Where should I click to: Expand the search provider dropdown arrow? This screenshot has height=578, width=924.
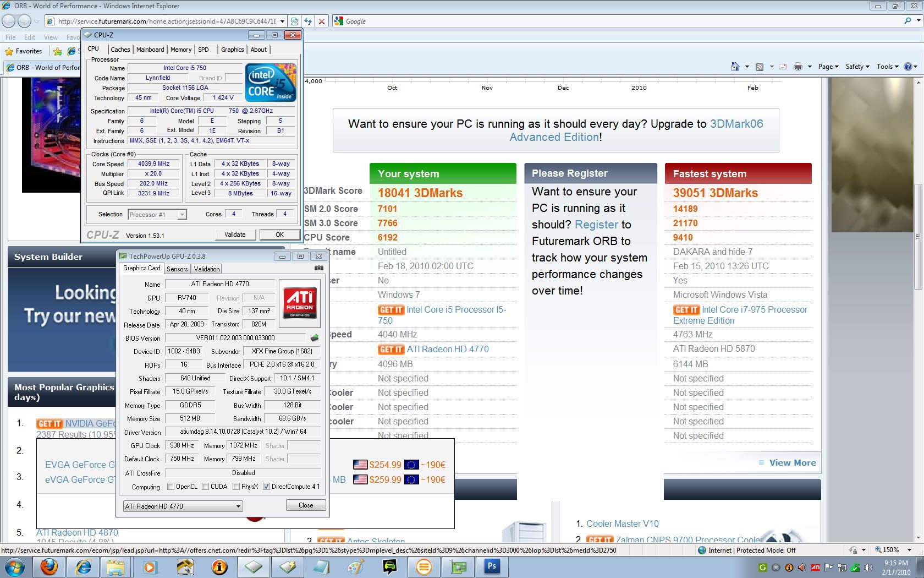919,21
